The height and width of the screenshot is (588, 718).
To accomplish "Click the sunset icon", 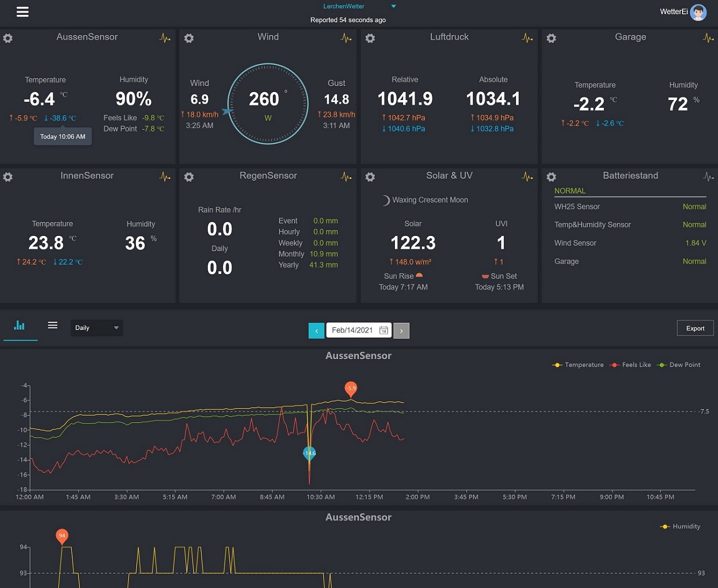I will click(485, 276).
